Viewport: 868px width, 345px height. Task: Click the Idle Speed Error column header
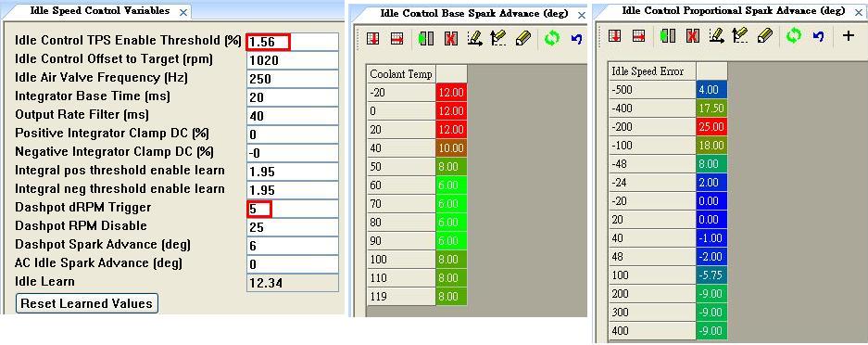tap(652, 70)
